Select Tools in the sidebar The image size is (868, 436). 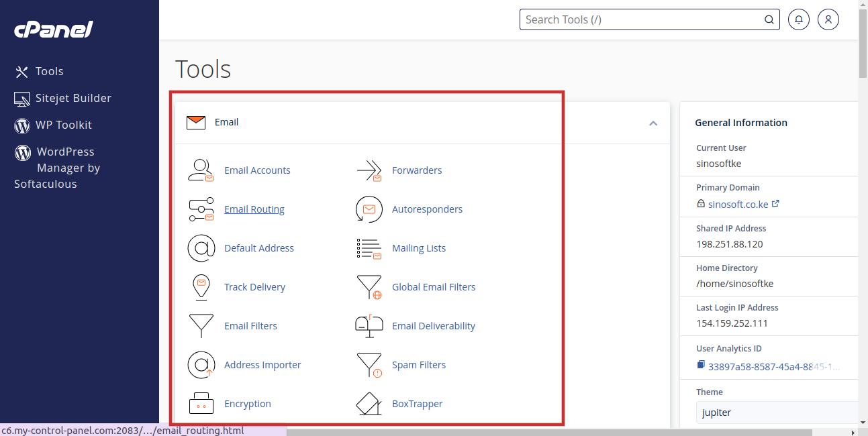coord(49,71)
